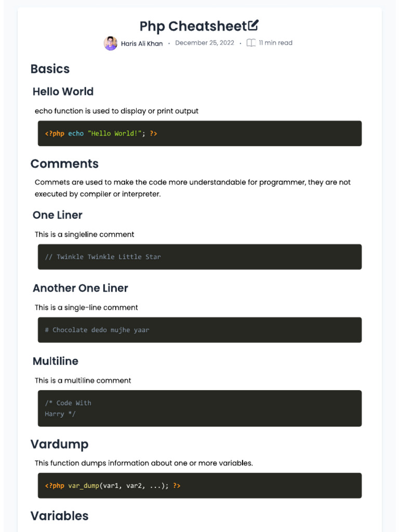This screenshot has width=399, height=532.
Task: Click the Vardump section heading
Action: pyautogui.click(x=59, y=444)
